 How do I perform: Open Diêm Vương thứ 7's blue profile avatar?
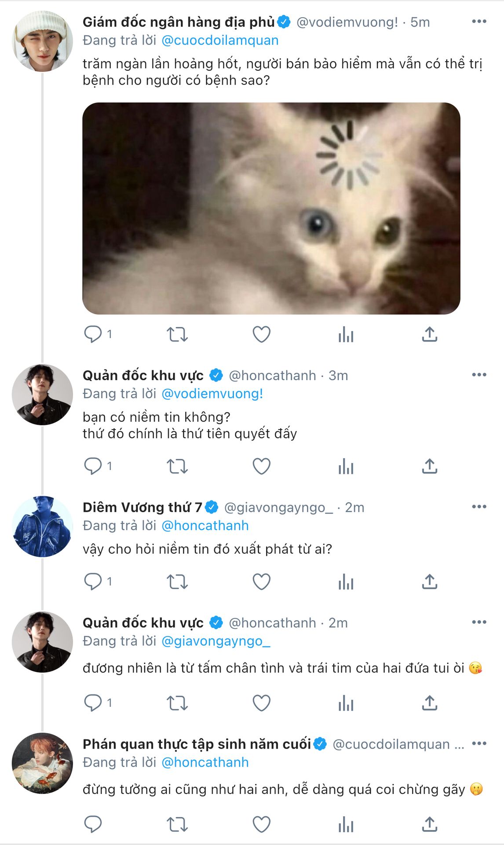(42, 526)
